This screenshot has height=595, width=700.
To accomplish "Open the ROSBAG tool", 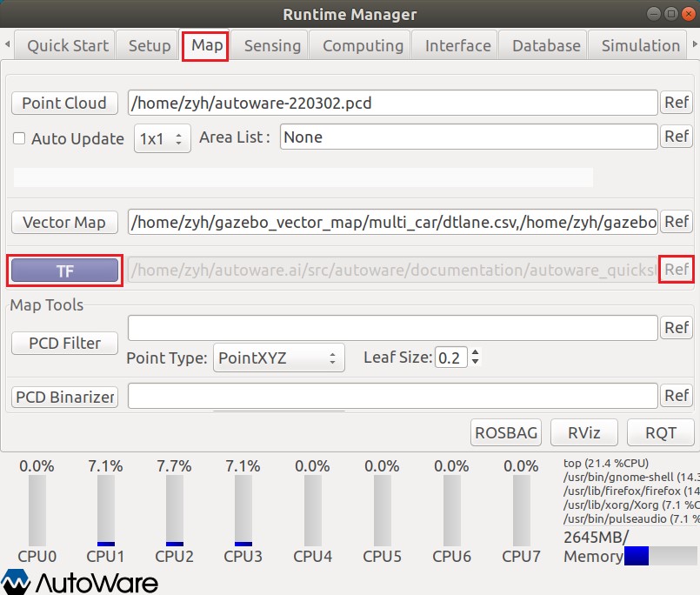I will [x=505, y=431].
